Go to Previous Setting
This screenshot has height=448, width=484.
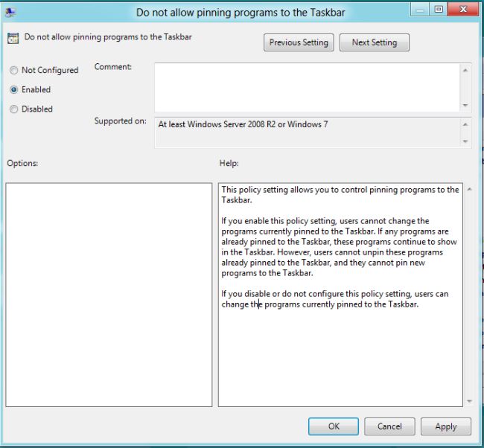pyautogui.click(x=299, y=42)
